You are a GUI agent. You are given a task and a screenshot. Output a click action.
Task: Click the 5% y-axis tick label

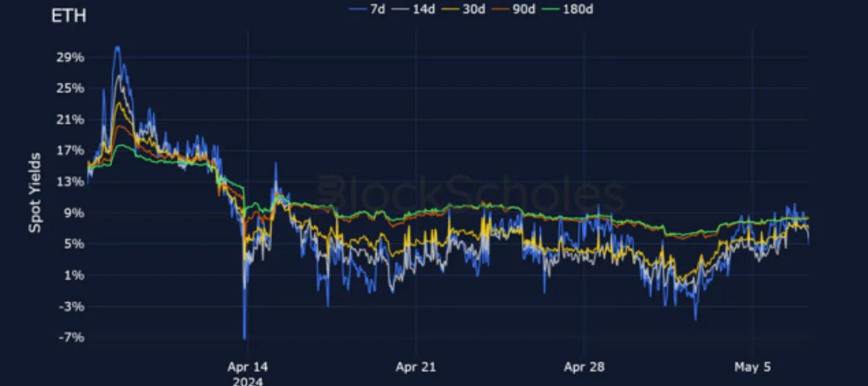[x=73, y=244]
